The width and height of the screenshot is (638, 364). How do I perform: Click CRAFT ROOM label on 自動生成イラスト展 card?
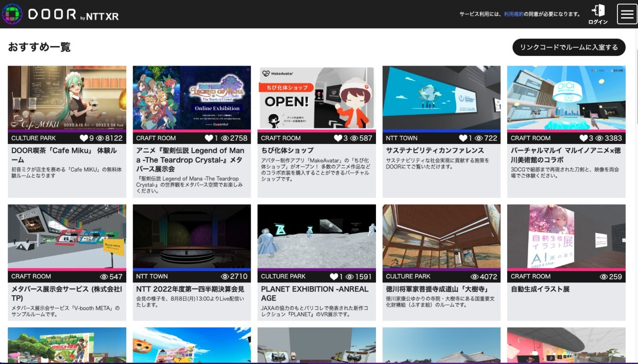pyautogui.click(x=530, y=277)
